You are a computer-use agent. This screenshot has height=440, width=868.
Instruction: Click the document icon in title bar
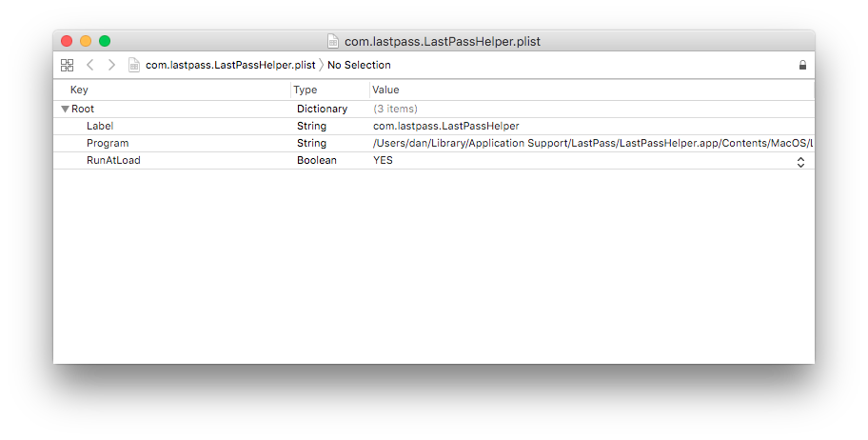coord(333,41)
